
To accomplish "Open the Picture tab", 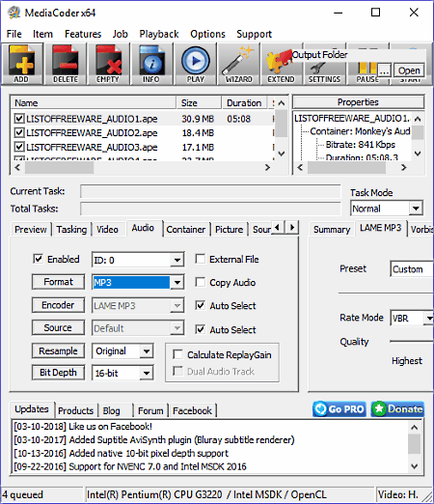I will (x=229, y=230).
